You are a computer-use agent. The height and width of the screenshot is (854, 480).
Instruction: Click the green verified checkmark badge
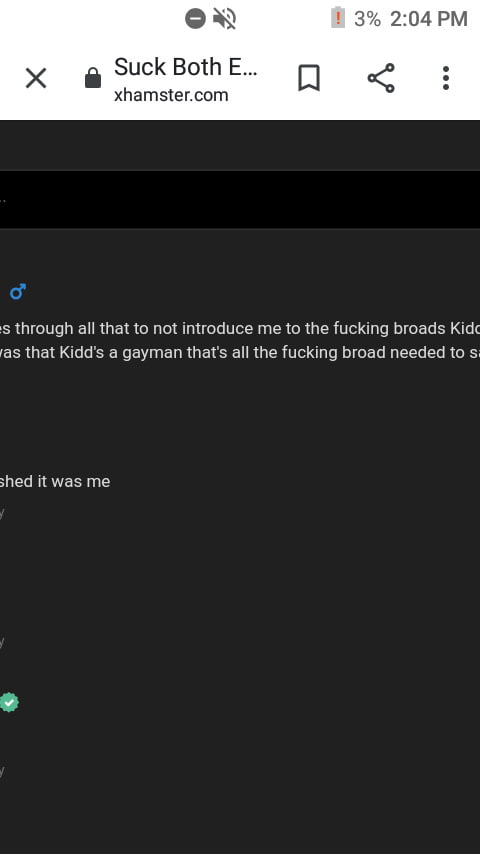[9, 702]
